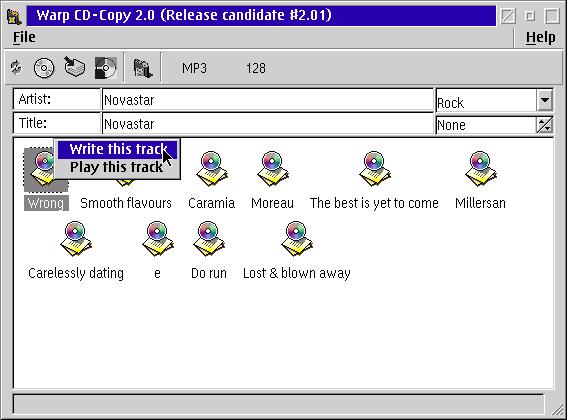Select the Millersan track icon
This screenshot has width=567, height=420.
[480, 169]
